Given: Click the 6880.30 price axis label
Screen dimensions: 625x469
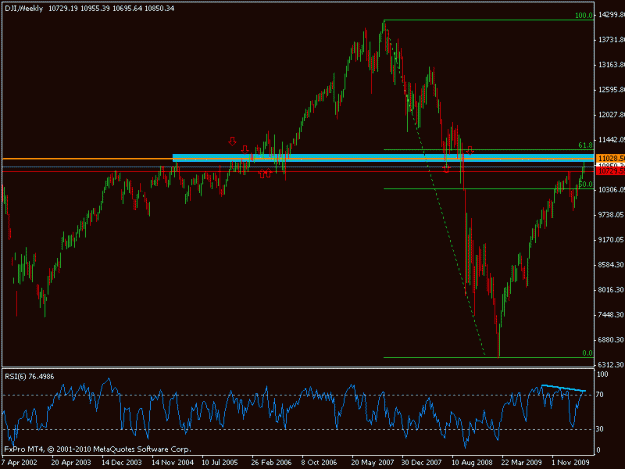Looking at the screenshot, I should tap(611, 340).
